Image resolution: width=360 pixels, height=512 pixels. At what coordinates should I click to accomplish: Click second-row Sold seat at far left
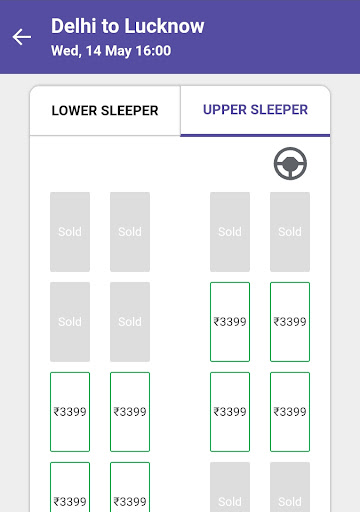pos(70,322)
